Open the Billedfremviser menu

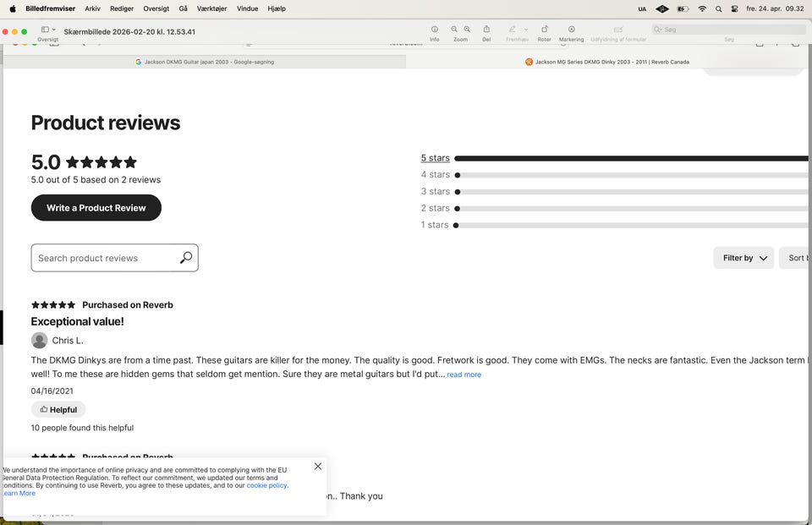pos(50,8)
